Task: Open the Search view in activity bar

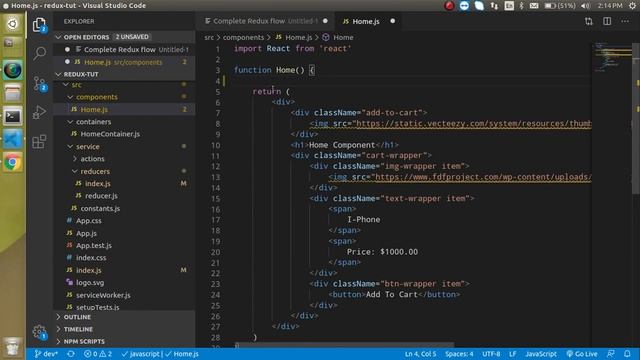Action: [x=40, y=53]
